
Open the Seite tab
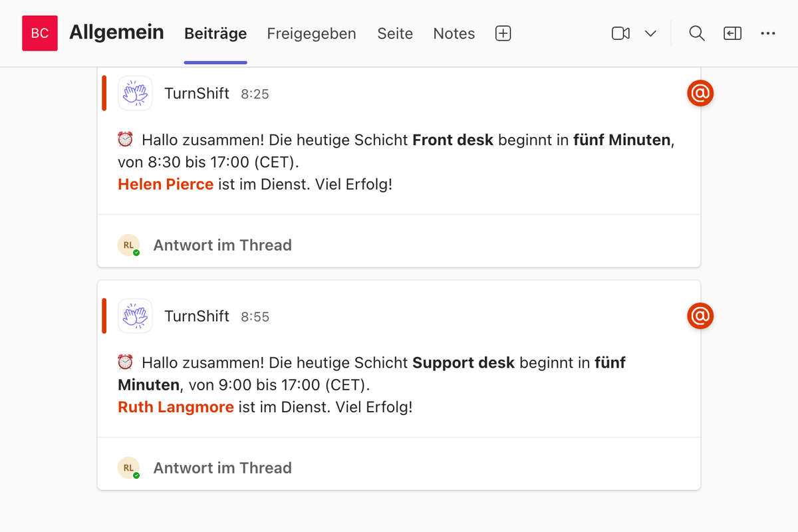395,33
